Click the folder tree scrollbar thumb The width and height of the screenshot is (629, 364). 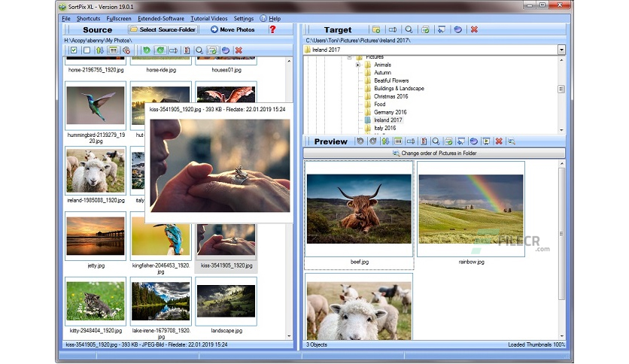(561, 89)
